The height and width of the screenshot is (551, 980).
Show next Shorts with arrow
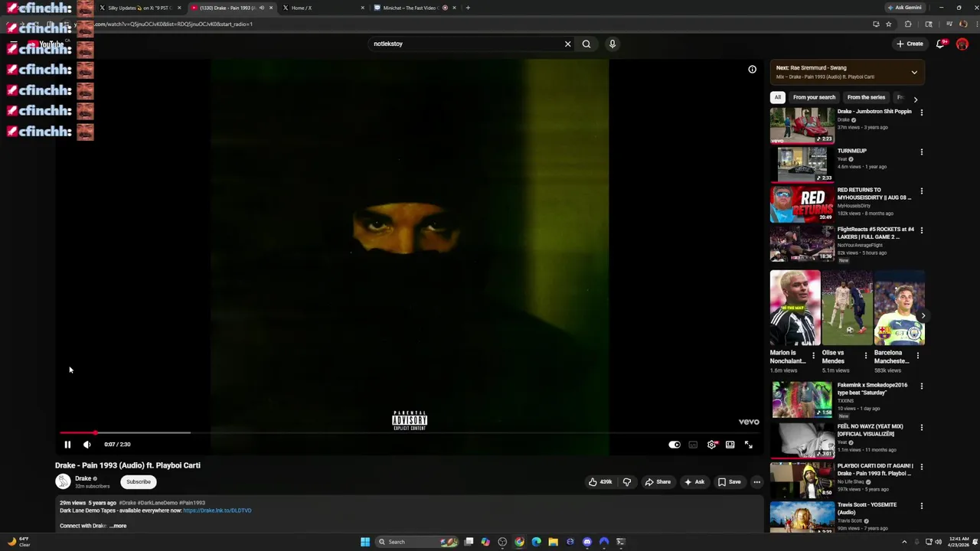[923, 315]
